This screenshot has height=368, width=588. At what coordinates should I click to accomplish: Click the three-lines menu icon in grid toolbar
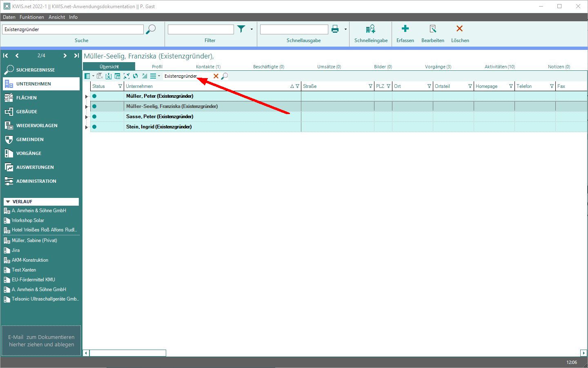coord(153,76)
